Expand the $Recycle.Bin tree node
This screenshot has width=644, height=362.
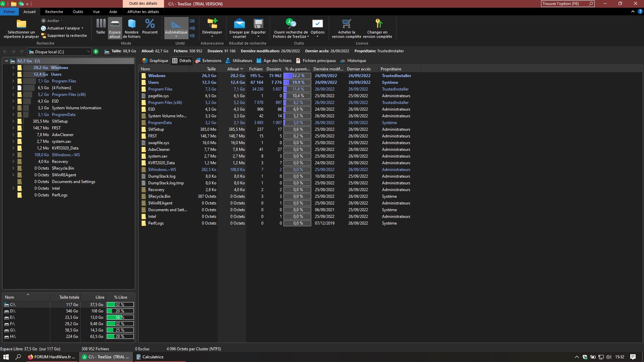pos(13,168)
